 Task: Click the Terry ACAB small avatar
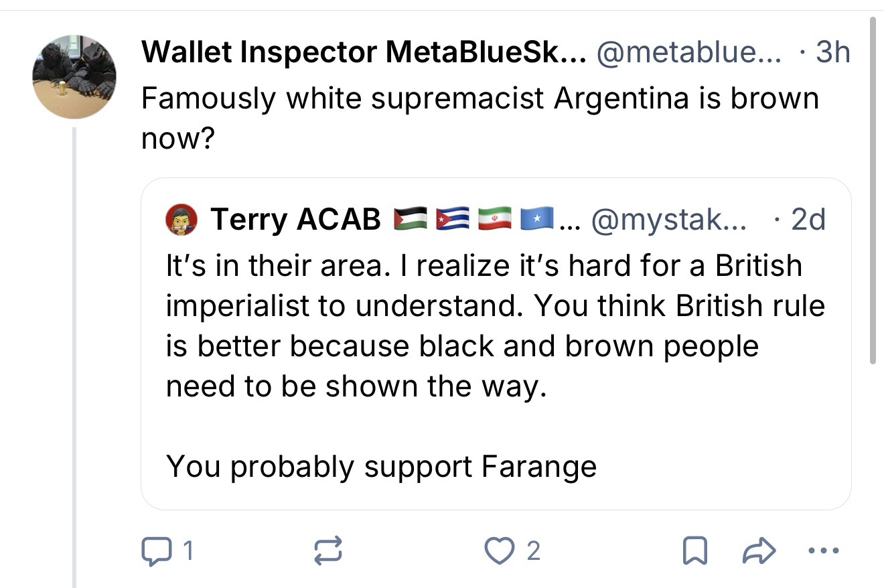pos(181,219)
